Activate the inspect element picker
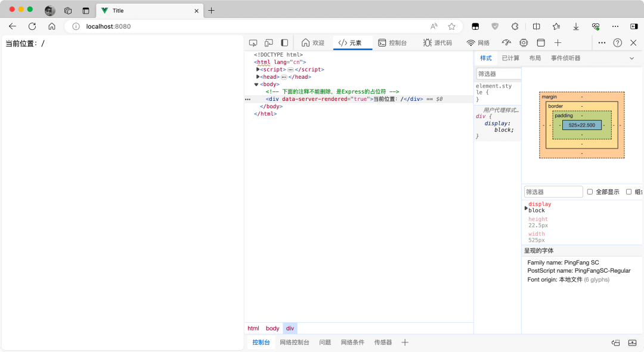This screenshot has height=352, width=644. tap(253, 43)
